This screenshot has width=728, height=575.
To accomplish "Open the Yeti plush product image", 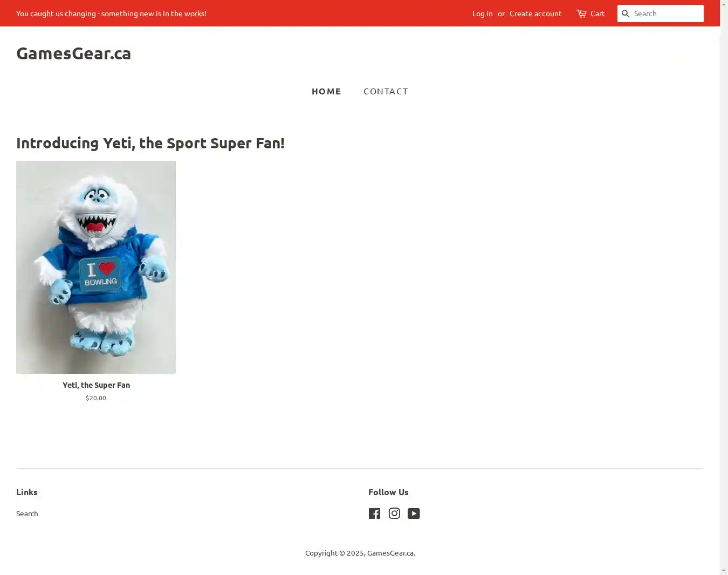I will pyautogui.click(x=96, y=267).
